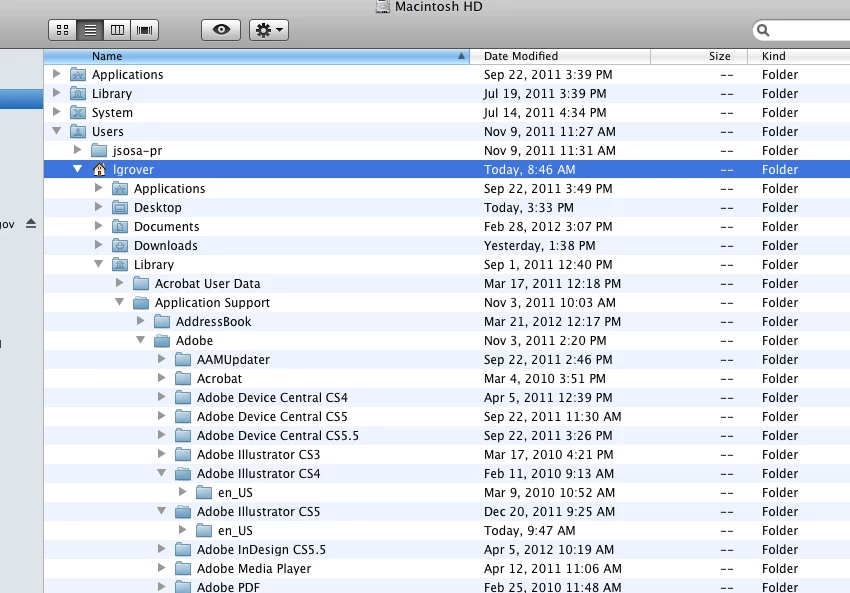Image resolution: width=850 pixels, height=593 pixels.
Task: Click the eject icon in sidebar
Action: pyautogui.click(x=31, y=223)
